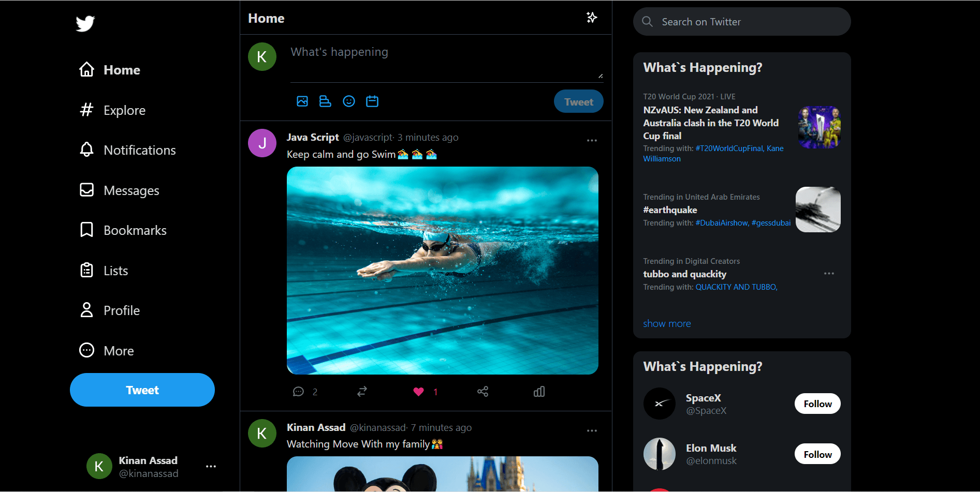The image size is (980, 492).
Task: Unlike the swimming pool tweet
Action: [418, 392]
